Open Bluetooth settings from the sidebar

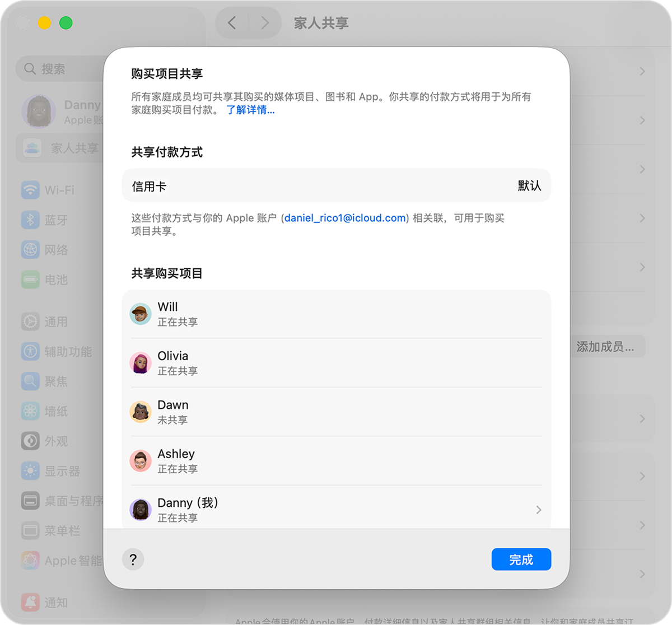[x=30, y=220]
